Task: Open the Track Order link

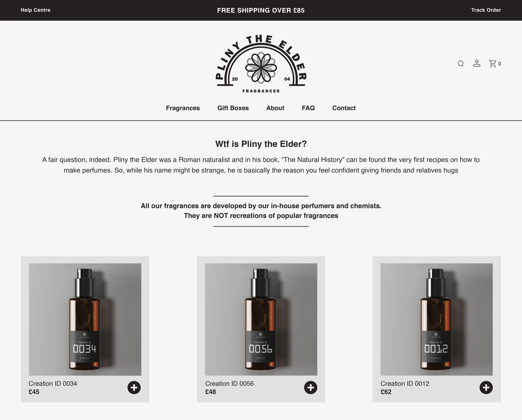Action: click(x=486, y=10)
